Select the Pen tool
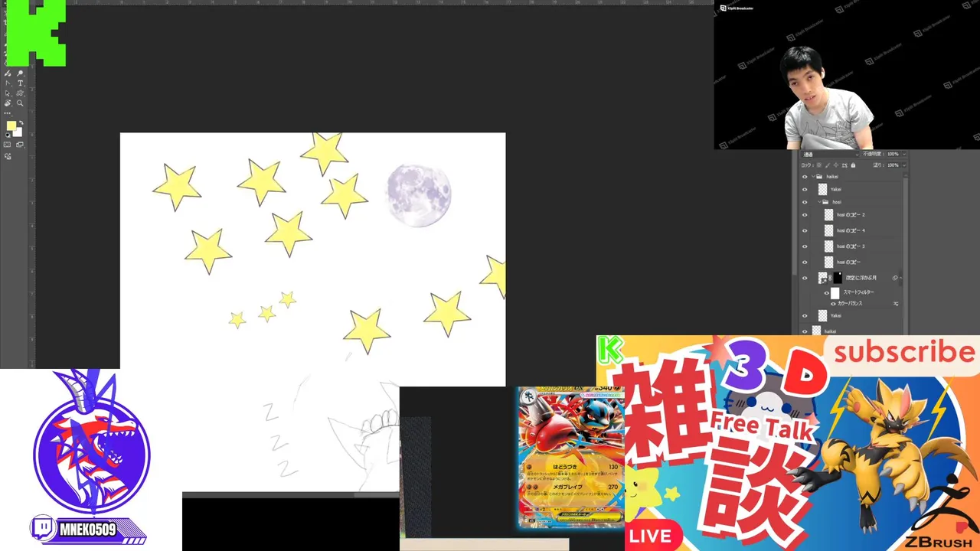980x551 pixels. click(8, 83)
